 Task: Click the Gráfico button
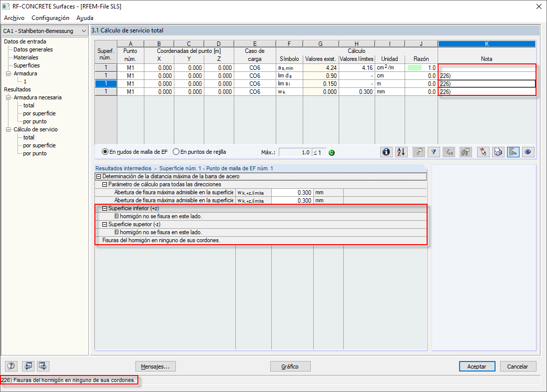pos(290,367)
